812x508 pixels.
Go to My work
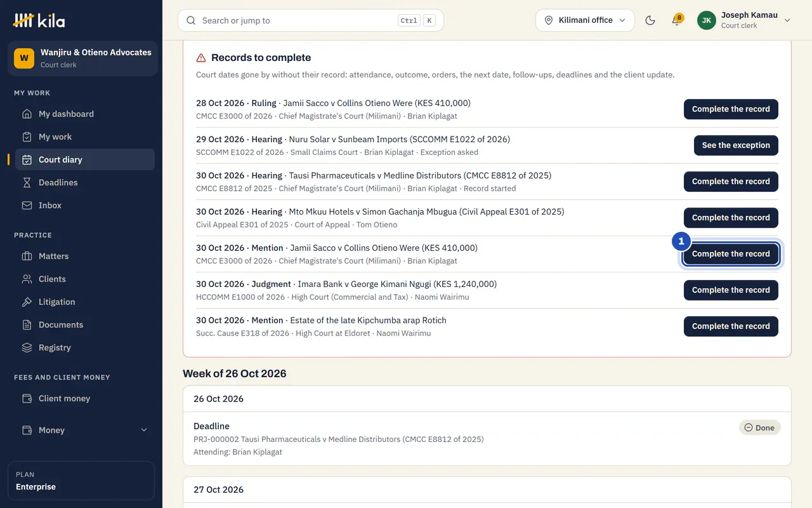(x=85, y=137)
